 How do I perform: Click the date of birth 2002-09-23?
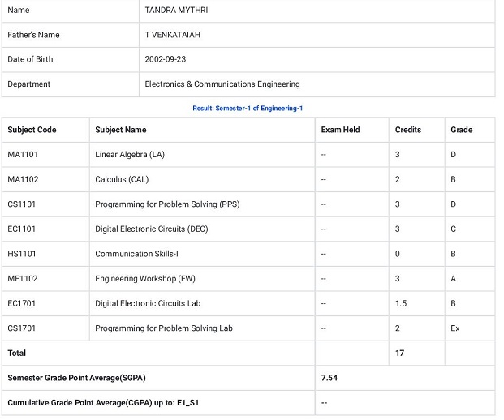pos(166,59)
